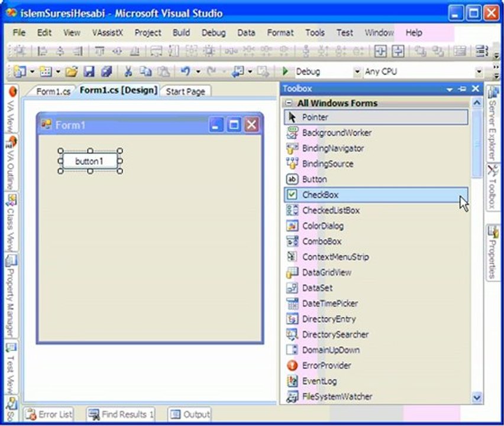Click the Cut scissors icon

coord(128,72)
